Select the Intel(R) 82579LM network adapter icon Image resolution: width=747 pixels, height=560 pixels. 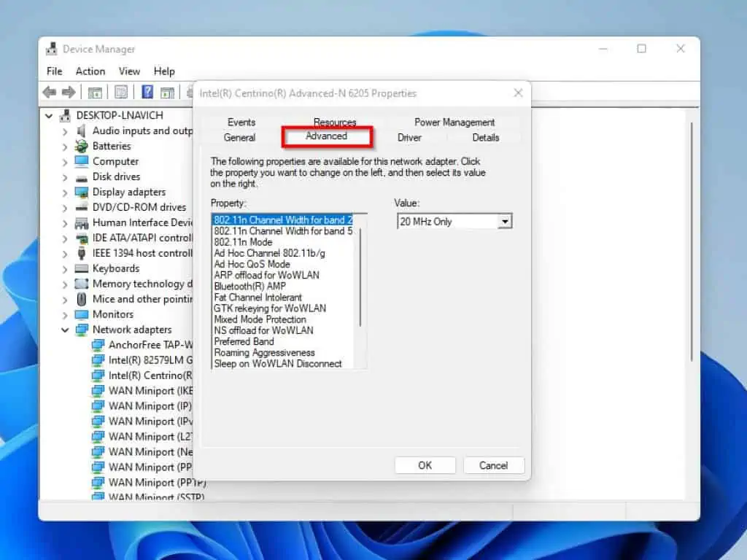(x=98, y=360)
